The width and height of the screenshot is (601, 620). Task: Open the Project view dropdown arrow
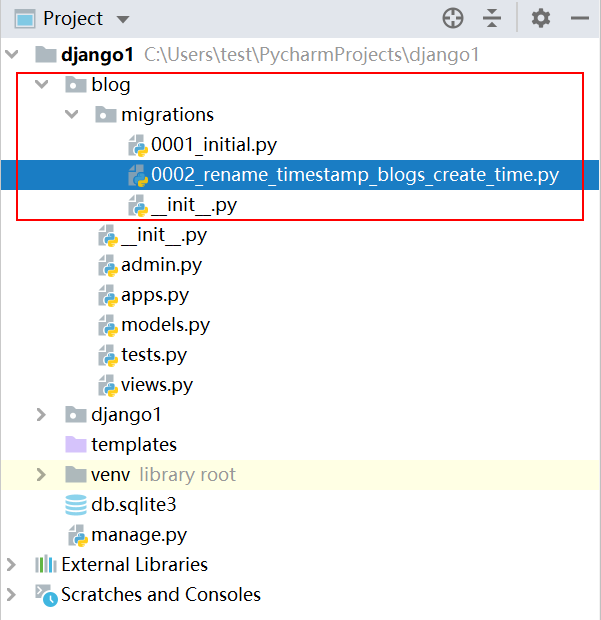pos(123,19)
